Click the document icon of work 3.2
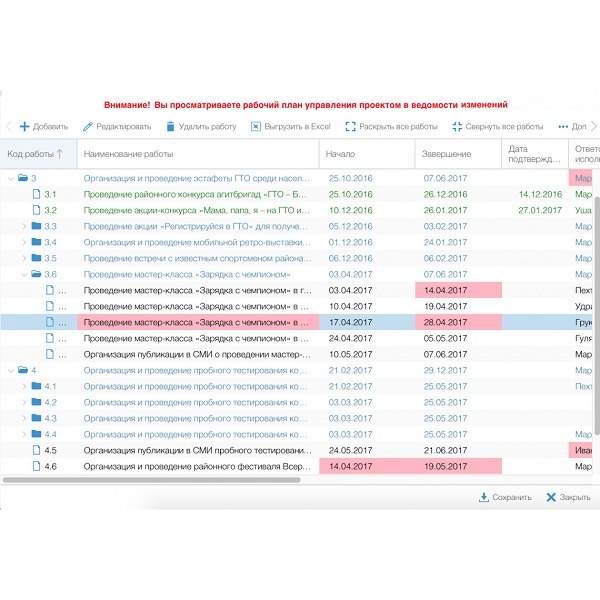 pos(36,210)
